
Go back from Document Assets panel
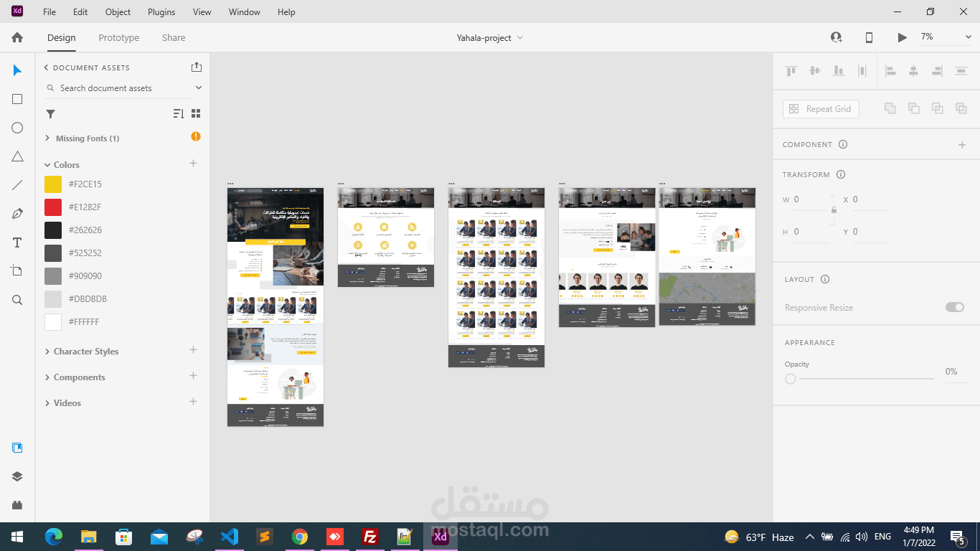point(46,67)
